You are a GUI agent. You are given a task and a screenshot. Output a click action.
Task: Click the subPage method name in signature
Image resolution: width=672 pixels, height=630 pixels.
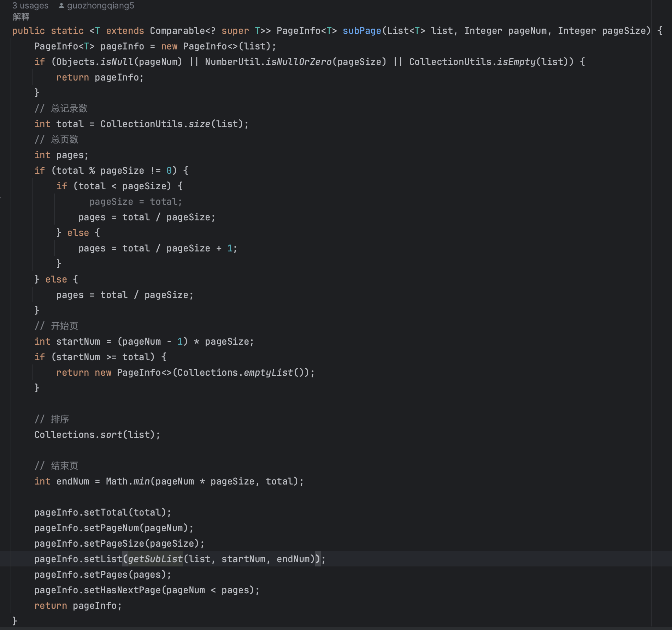point(362,31)
